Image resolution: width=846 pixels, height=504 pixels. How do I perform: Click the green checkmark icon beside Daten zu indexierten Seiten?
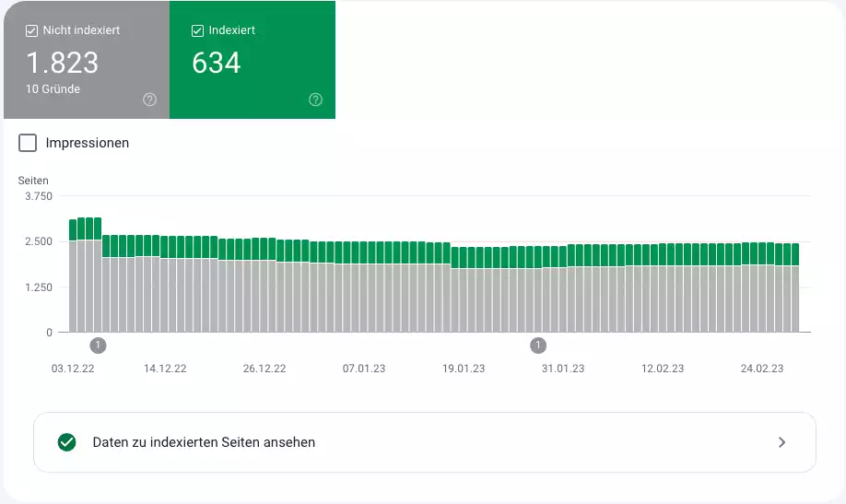tap(67, 442)
